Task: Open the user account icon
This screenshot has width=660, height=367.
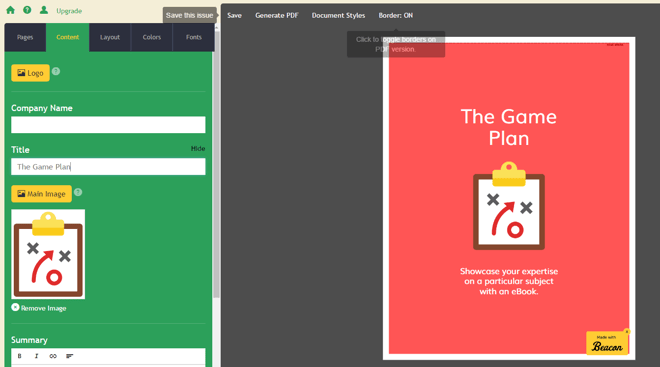Action: (x=44, y=10)
